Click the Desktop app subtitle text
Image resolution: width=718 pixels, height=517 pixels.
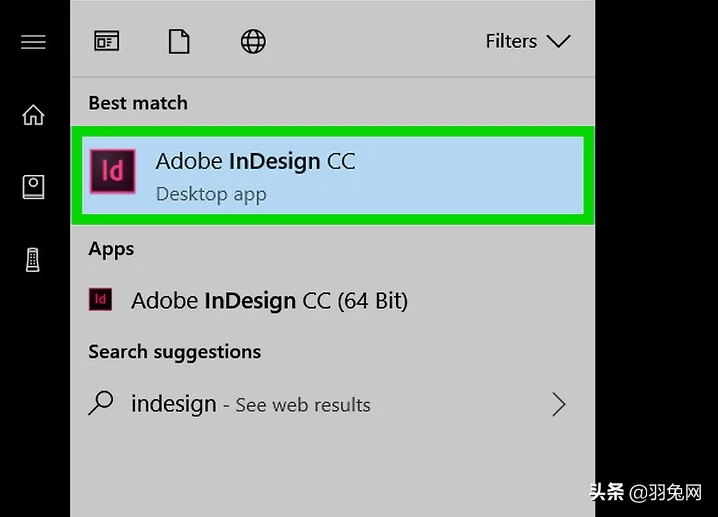click(211, 195)
